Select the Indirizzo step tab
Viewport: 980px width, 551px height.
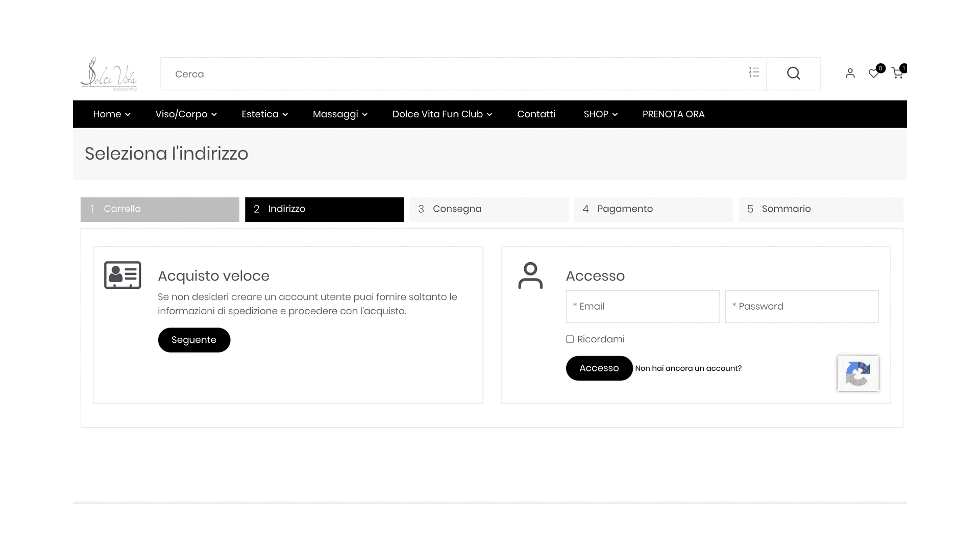pos(324,209)
